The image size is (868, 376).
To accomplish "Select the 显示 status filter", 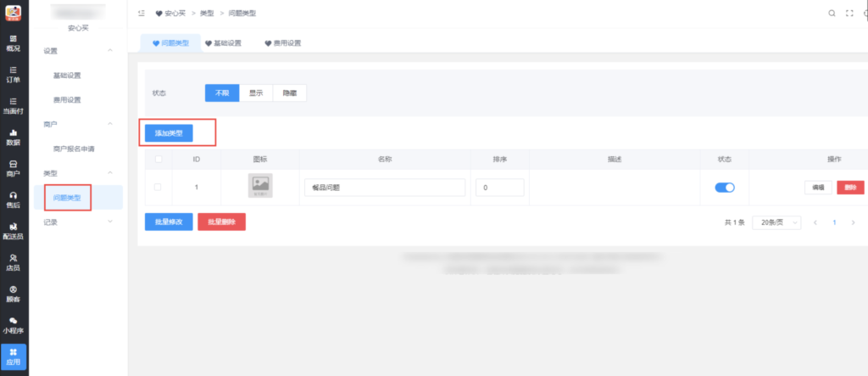I will (256, 93).
